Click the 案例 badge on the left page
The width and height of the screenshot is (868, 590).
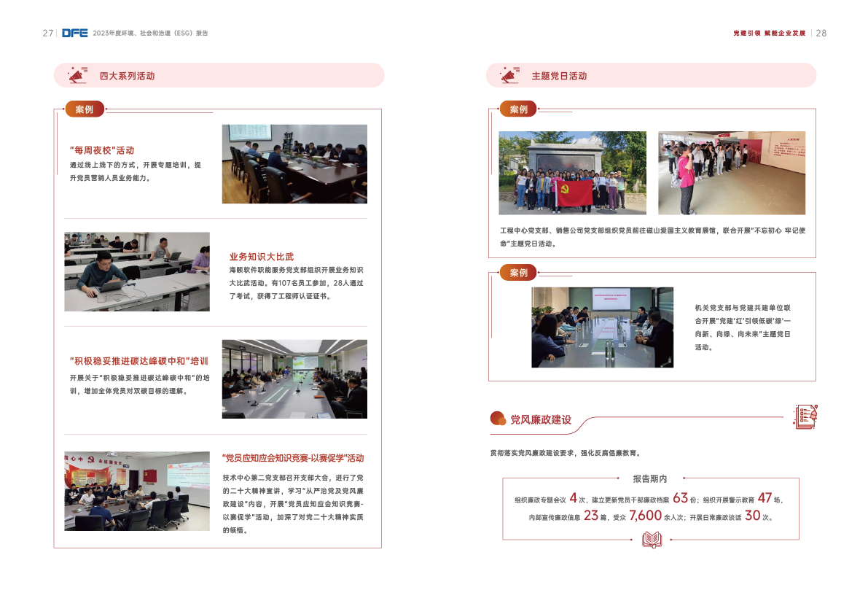click(x=85, y=109)
